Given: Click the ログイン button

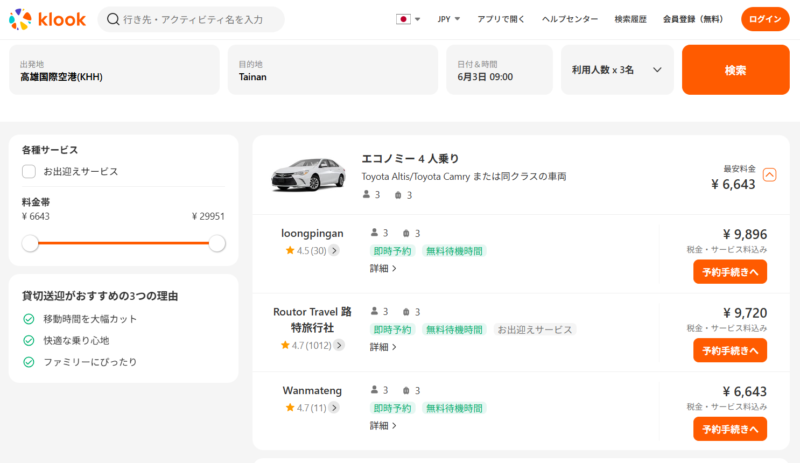Looking at the screenshot, I should [x=765, y=19].
